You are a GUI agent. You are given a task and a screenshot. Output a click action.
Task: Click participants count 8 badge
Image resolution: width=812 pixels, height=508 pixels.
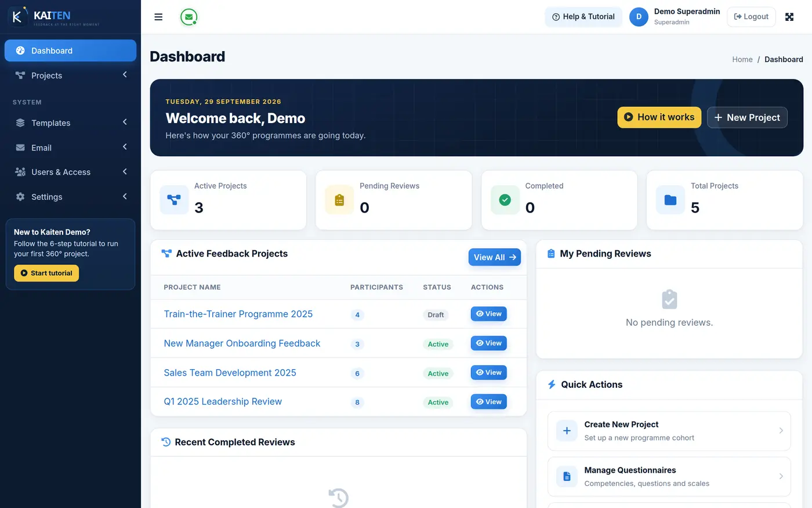pos(357,402)
